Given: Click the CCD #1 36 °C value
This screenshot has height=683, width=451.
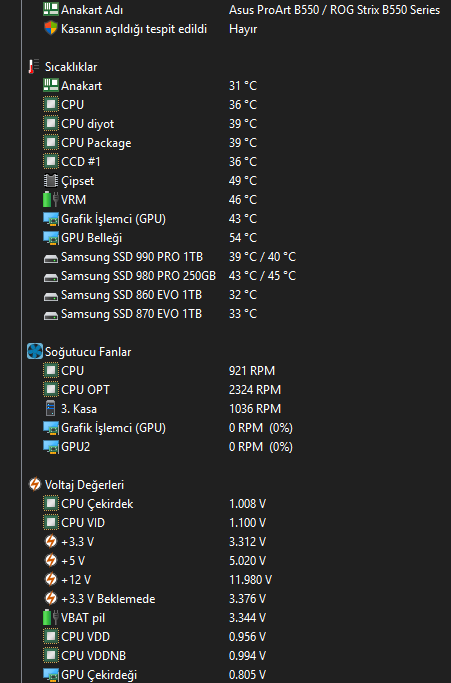Looking at the screenshot, I should [x=243, y=162].
